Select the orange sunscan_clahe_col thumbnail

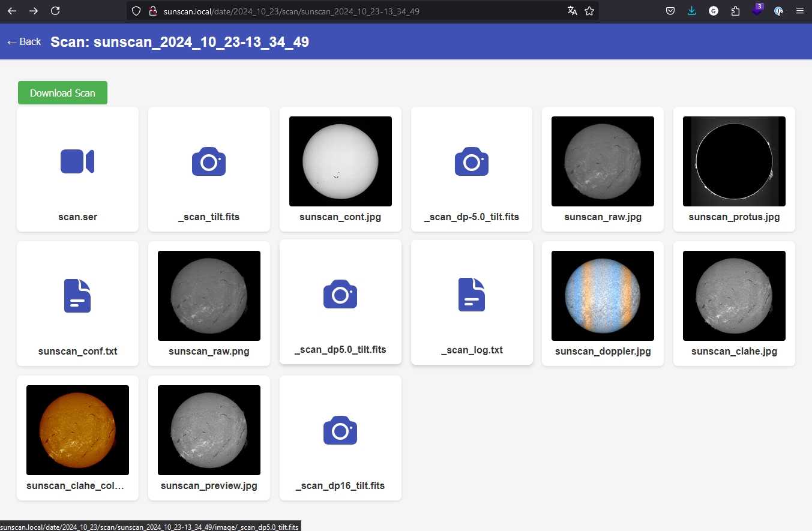click(77, 430)
